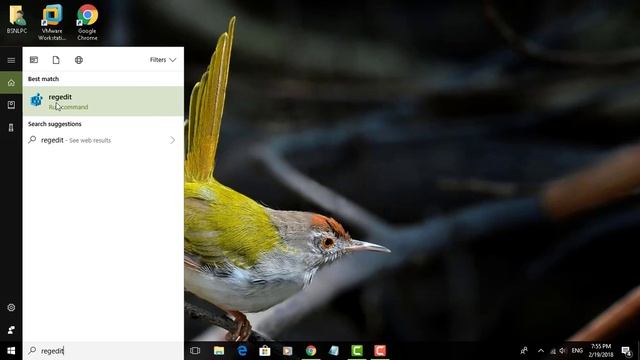The height and width of the screenshot is (360, 640).
Task: Click the Best match heading text
Action: 43,79
